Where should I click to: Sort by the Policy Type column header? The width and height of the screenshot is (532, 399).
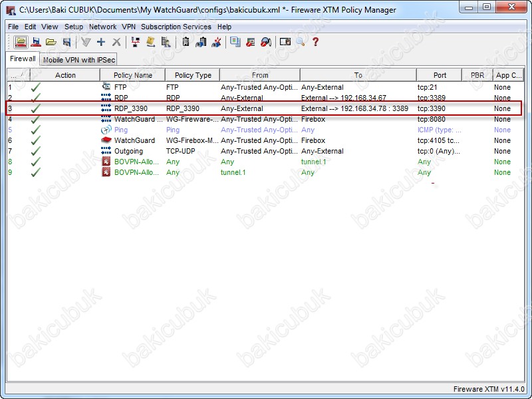[193, 75]
